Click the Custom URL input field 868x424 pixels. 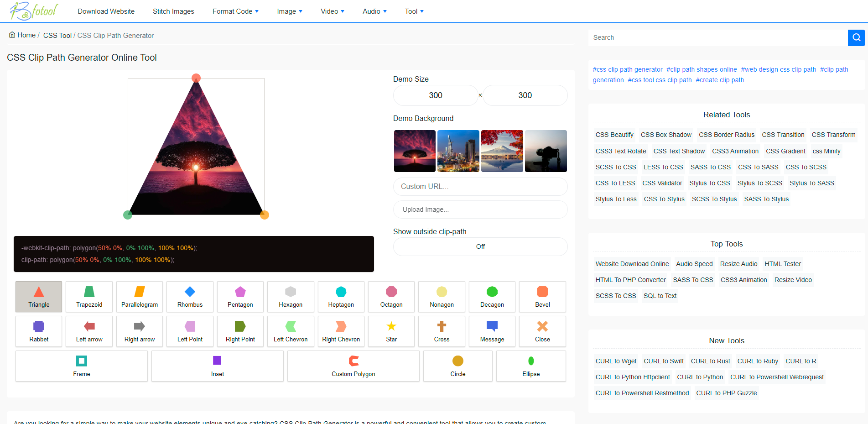[x=480, y=187]
